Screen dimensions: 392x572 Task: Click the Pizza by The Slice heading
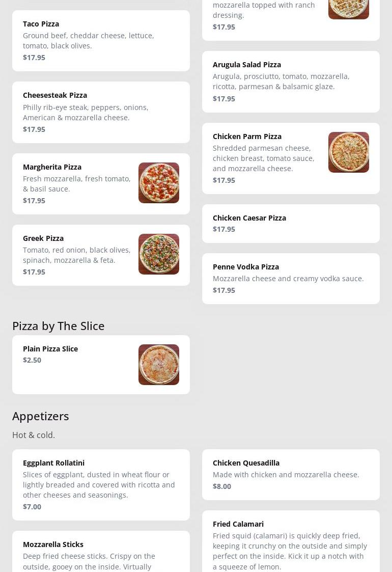pos(59,326)
